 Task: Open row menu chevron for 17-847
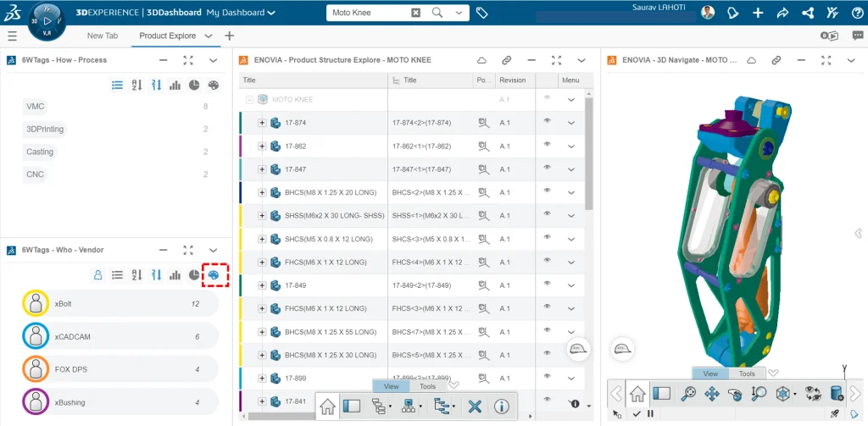click(x=572, y=169)
